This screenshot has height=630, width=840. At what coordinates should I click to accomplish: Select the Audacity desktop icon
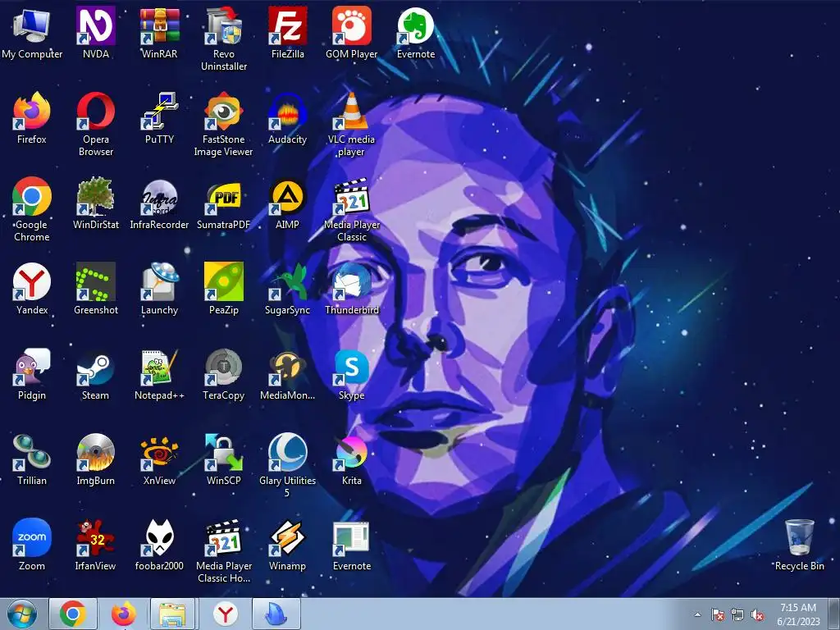(288, 111)
